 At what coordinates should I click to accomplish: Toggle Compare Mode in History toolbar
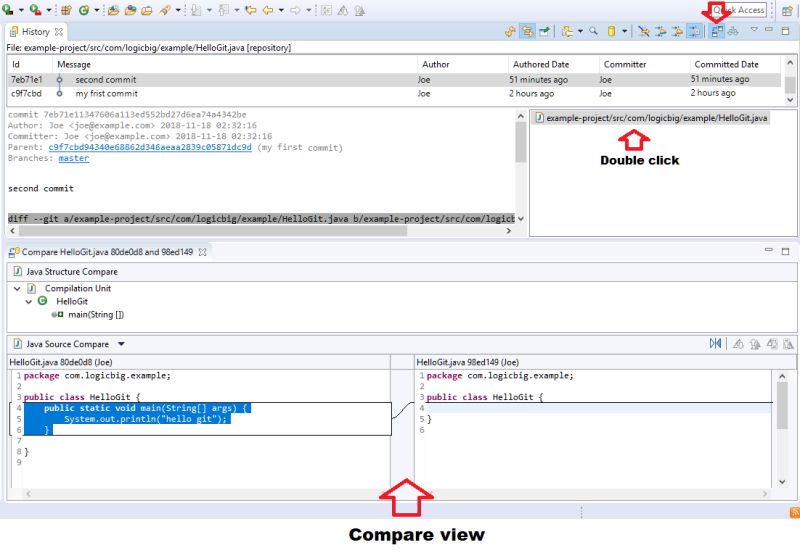[717, 32]
